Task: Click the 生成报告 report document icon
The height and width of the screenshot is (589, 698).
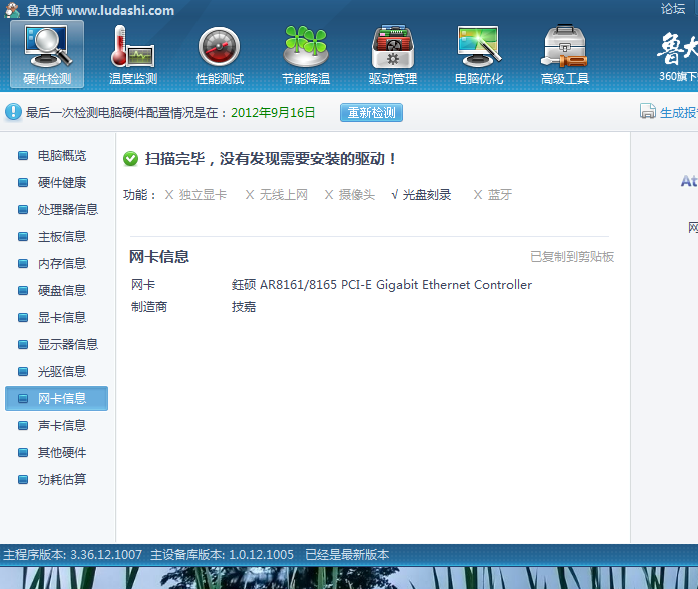Action: coord(648,111)
